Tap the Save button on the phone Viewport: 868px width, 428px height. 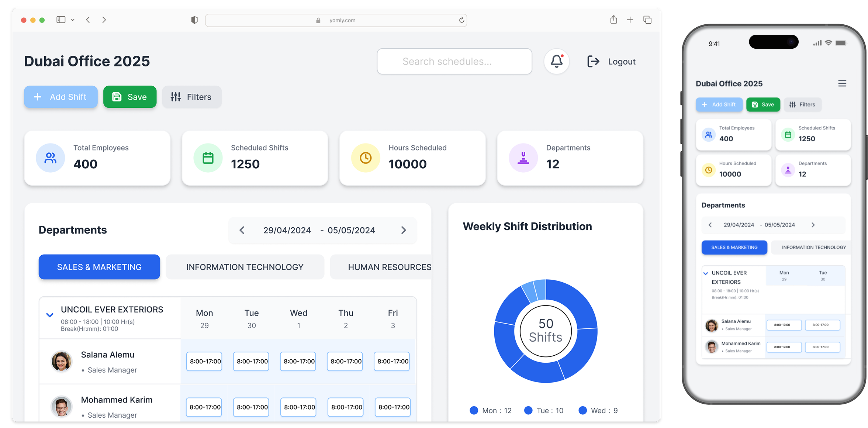(x=763, y=104)
